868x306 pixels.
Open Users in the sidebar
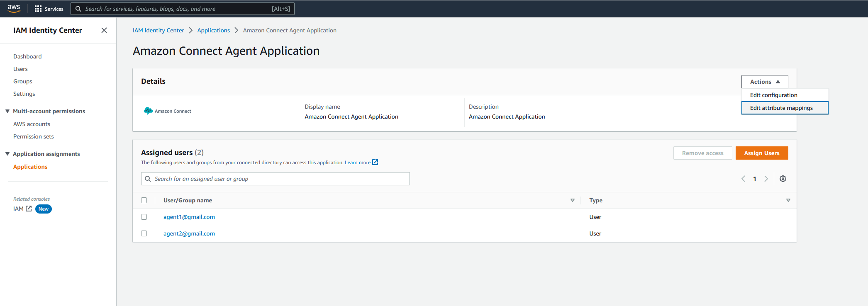[20, 69]
